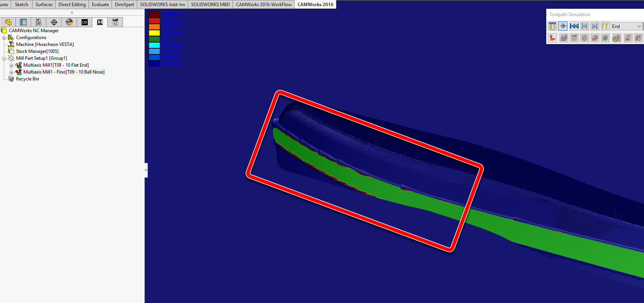Open the SOLIDWORKS Add-Ins tab

162,4
